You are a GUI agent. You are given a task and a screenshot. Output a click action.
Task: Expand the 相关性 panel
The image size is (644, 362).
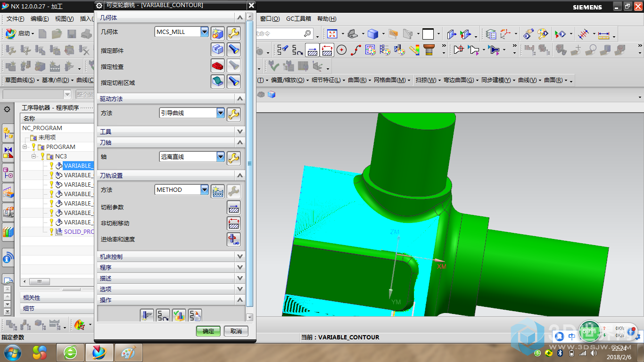coord(58,298)
